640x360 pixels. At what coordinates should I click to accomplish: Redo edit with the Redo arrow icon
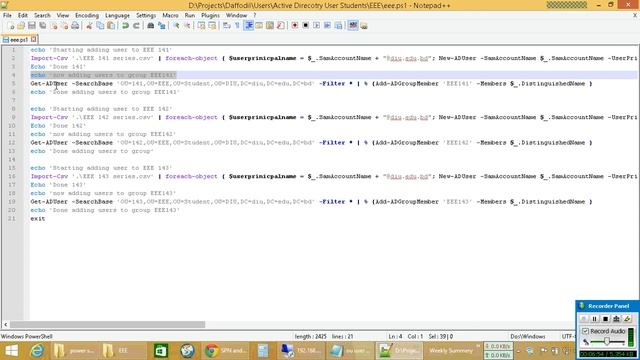(136, 26)
